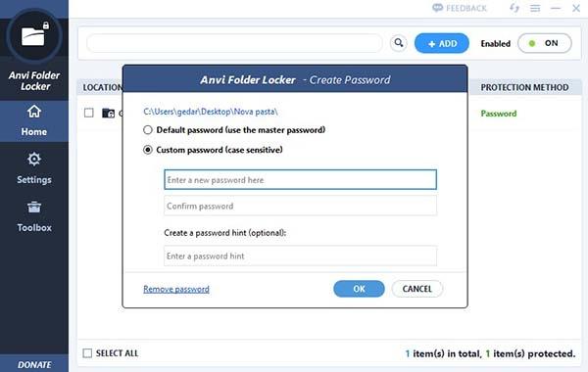Open the Toolbox section
This screenshot has height=372, width=588.
click(34, 217)
